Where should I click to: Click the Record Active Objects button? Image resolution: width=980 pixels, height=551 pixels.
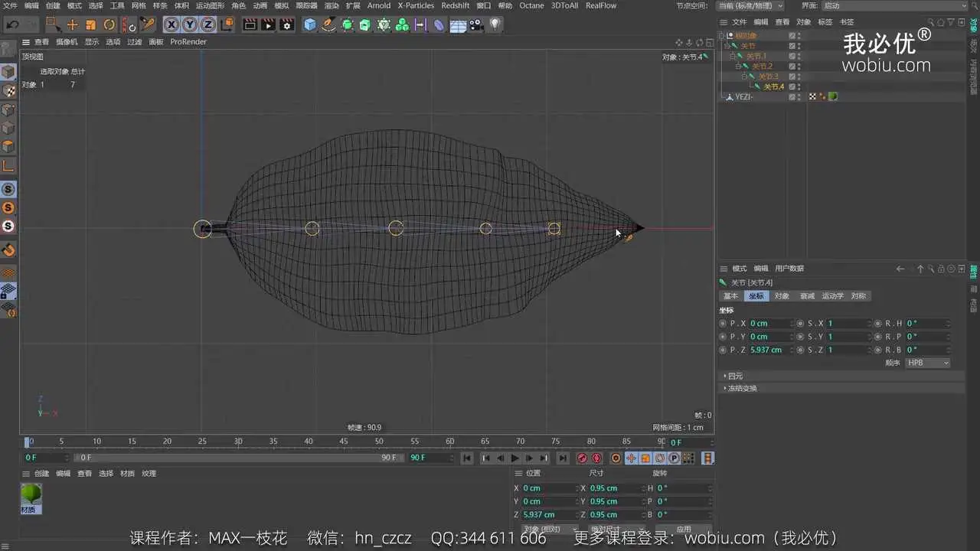coord(582,458)
